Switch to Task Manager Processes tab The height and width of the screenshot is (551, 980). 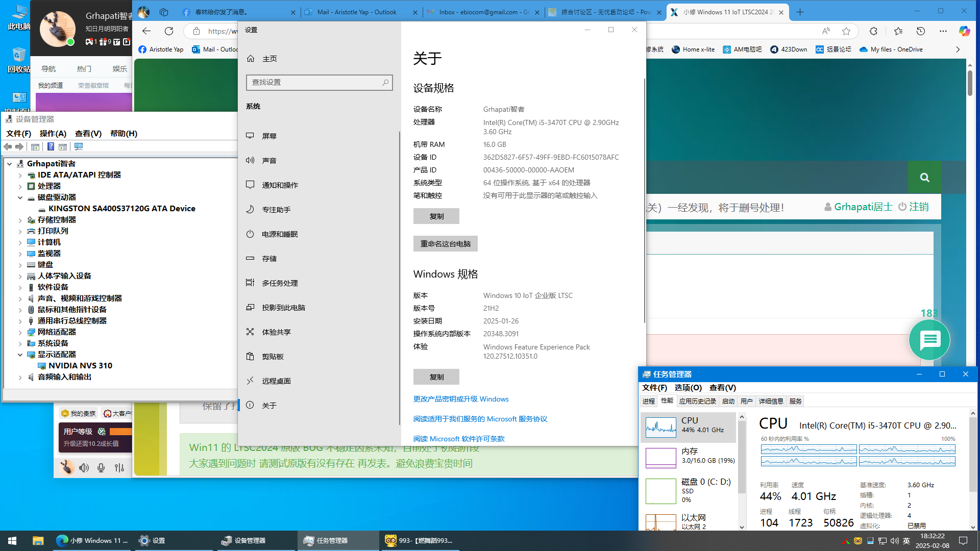649,402
